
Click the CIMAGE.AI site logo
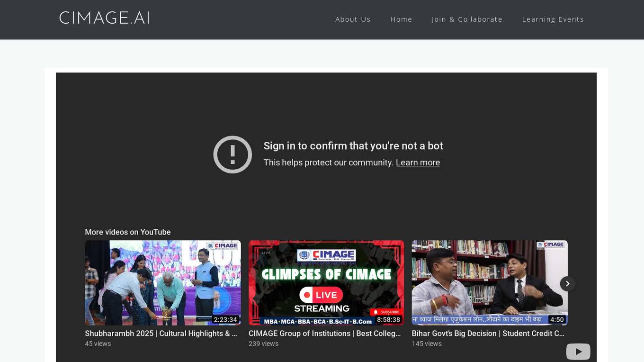pos(104,18)
